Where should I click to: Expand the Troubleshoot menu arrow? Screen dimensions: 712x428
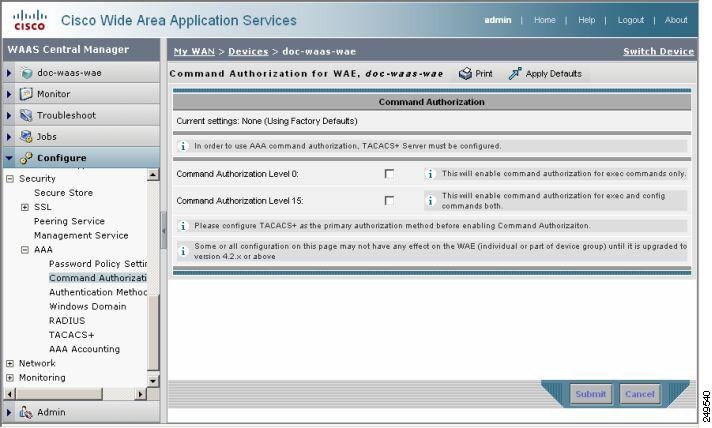tap(9, 115)
